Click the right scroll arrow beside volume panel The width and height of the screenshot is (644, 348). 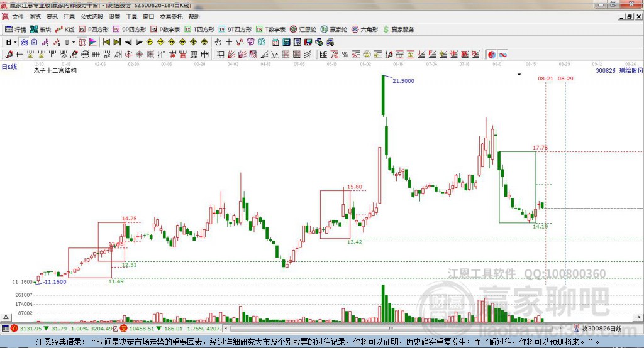pos(638,317)
